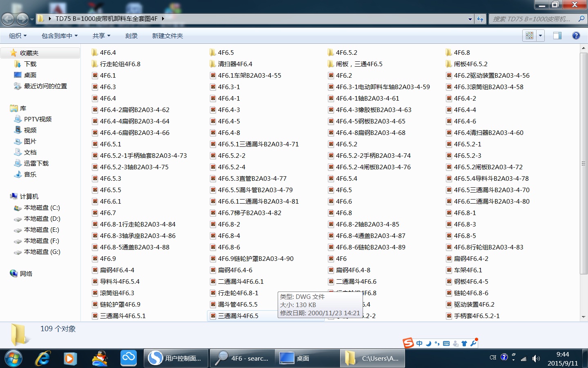Click the volume speaker tray icon
Viewport: 588px width, 368px height.
[x=536, y=358]
